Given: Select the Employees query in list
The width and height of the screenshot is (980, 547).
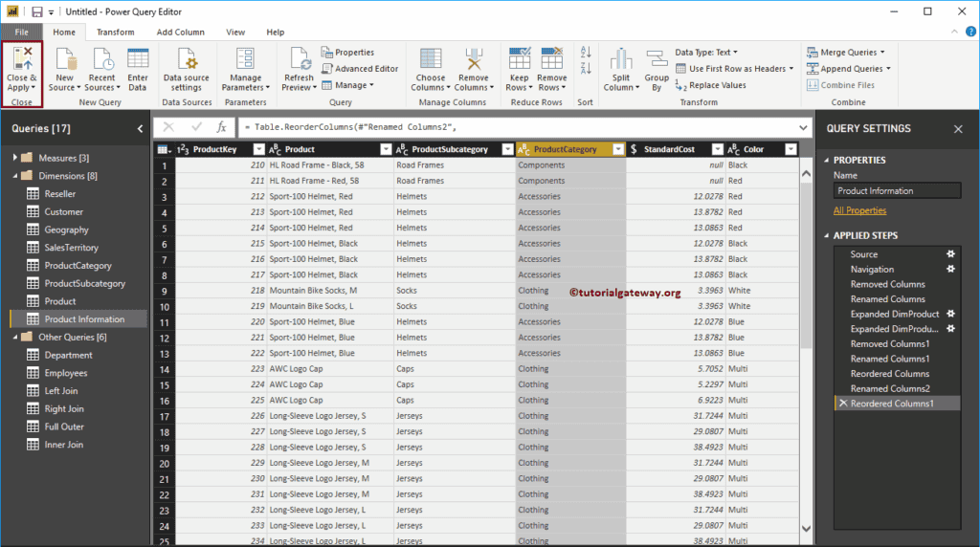Looking at the screenshot, I should tap(65, 373).
